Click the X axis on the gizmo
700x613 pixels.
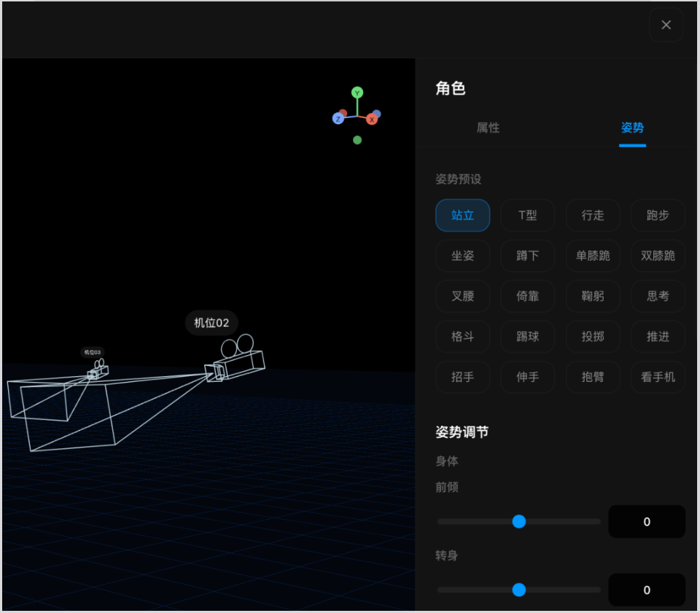371,120
